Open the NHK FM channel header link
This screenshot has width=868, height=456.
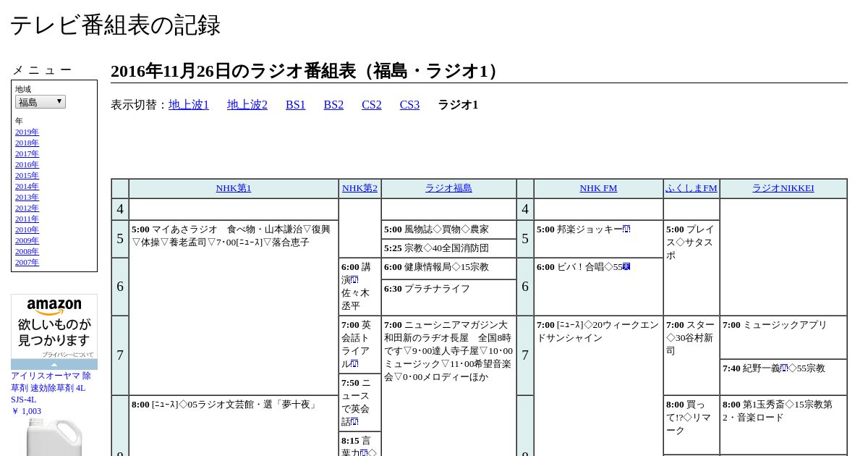point(598,188)
